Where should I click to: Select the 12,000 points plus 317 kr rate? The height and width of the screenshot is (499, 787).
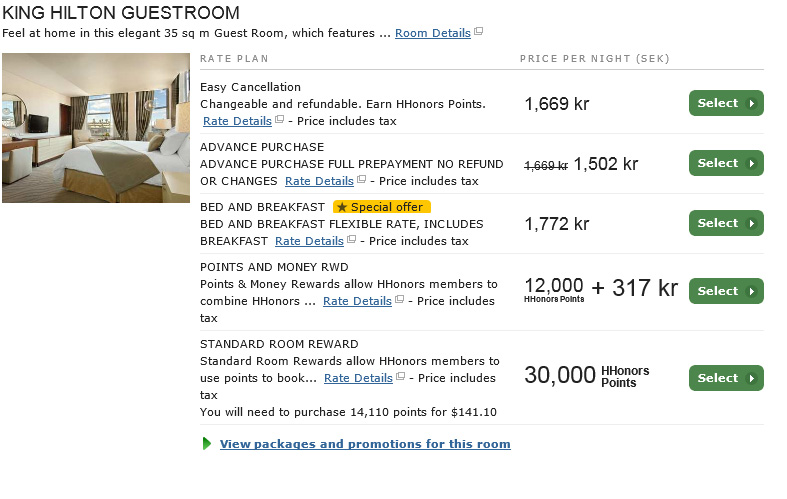pos(726,291)
